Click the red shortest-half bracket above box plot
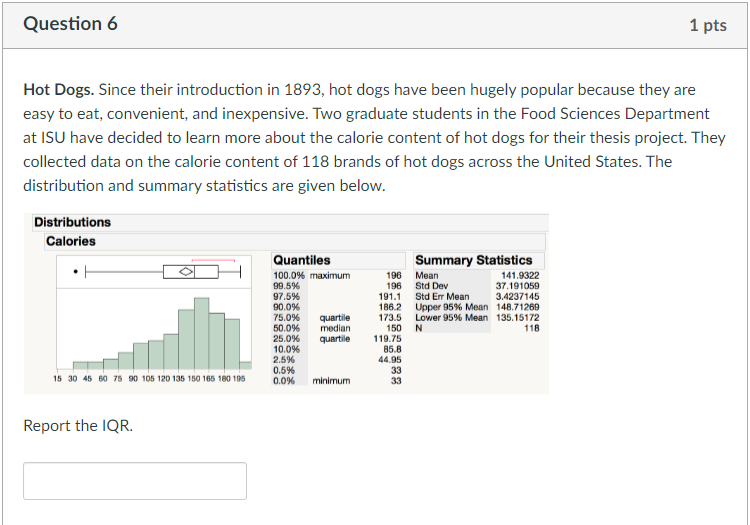This screenshot has height=525, width=750. (x=213, y=261)
